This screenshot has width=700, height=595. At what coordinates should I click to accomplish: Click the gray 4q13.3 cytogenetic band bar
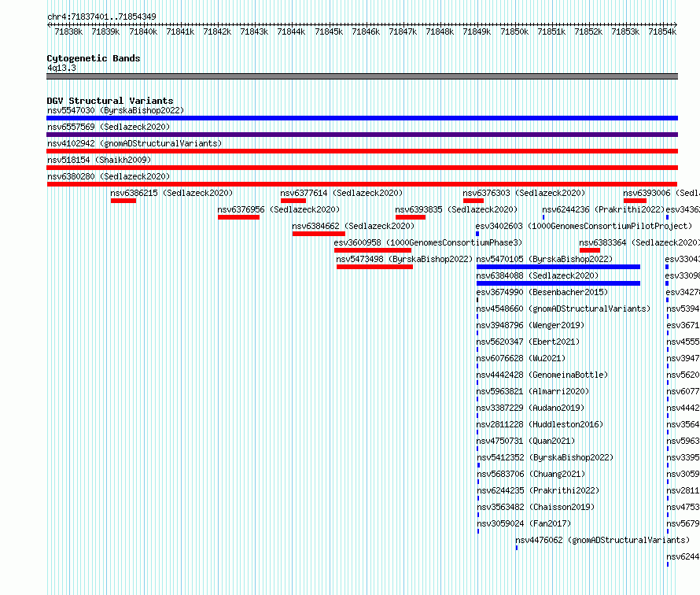(362, 76)
